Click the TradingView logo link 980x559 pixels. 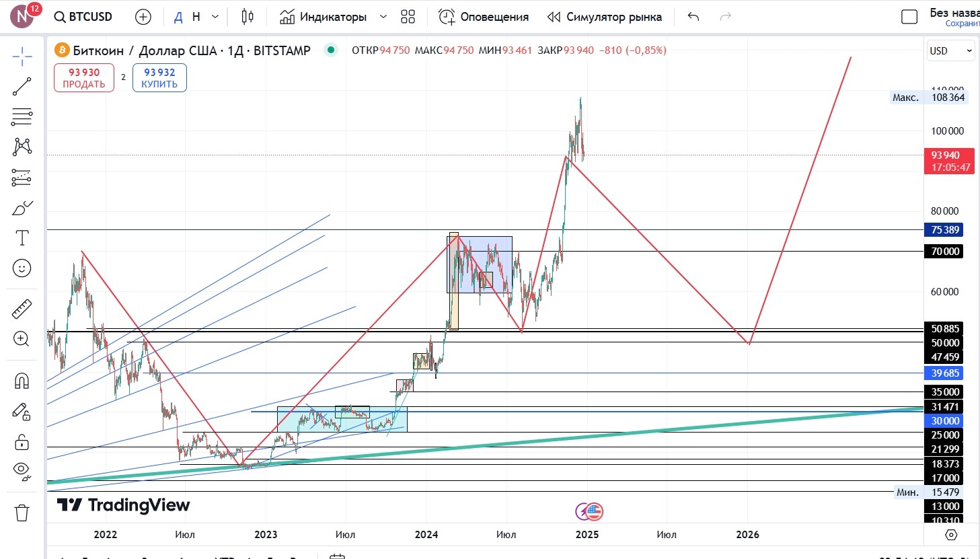(123, 505)
